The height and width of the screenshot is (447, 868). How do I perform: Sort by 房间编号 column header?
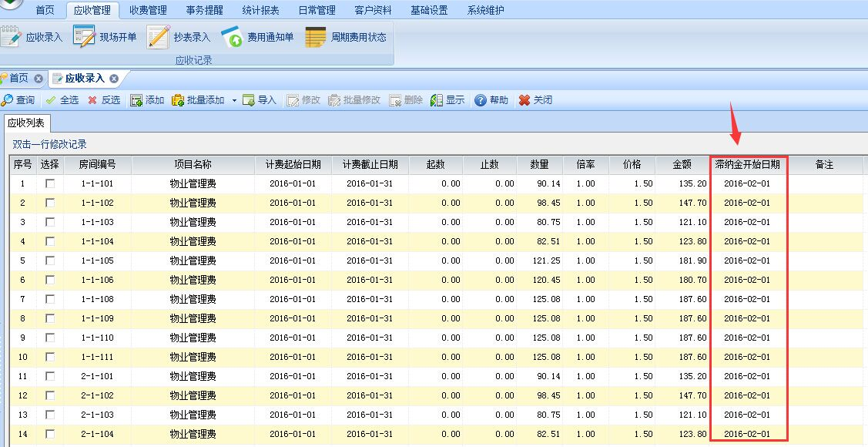click(97, 164)
